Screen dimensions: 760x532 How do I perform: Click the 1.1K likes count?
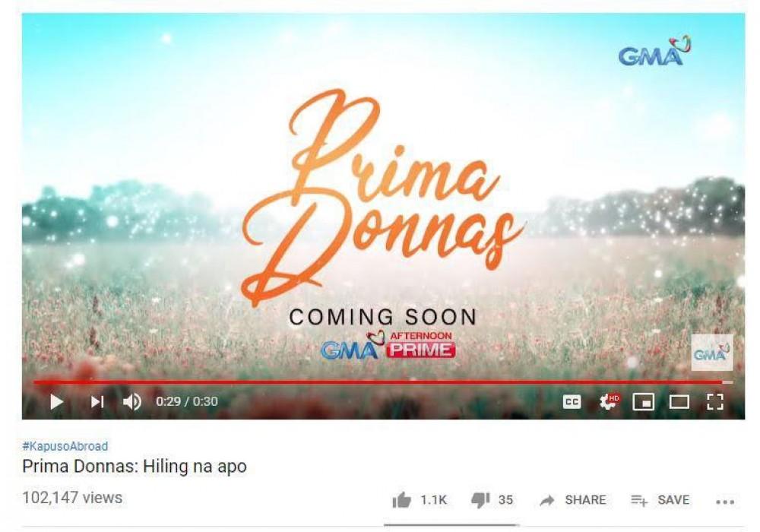[433, 500]
